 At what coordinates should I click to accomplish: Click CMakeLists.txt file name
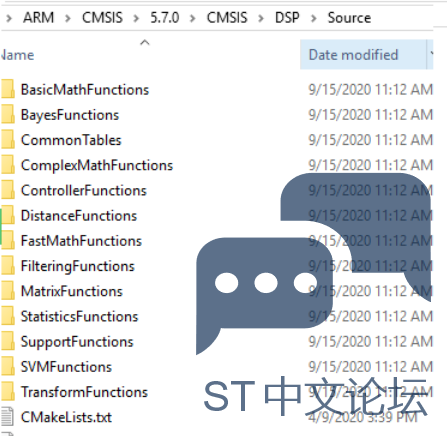(66, 417)
